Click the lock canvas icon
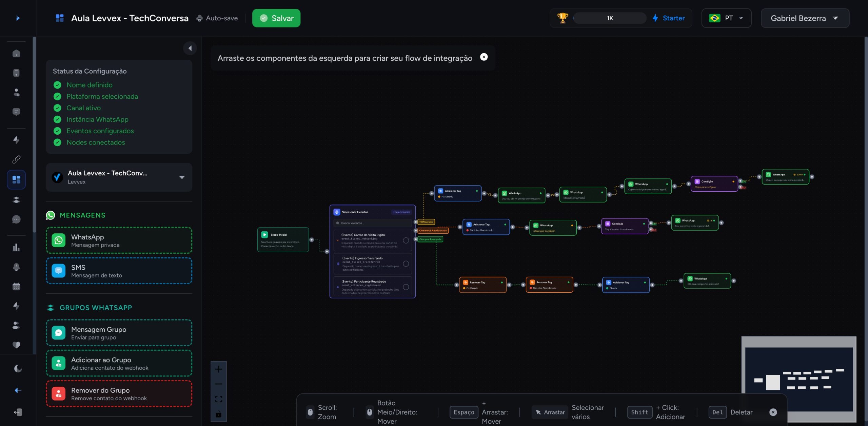Screen dimensions: 868x426 click(x=219, y=414)
